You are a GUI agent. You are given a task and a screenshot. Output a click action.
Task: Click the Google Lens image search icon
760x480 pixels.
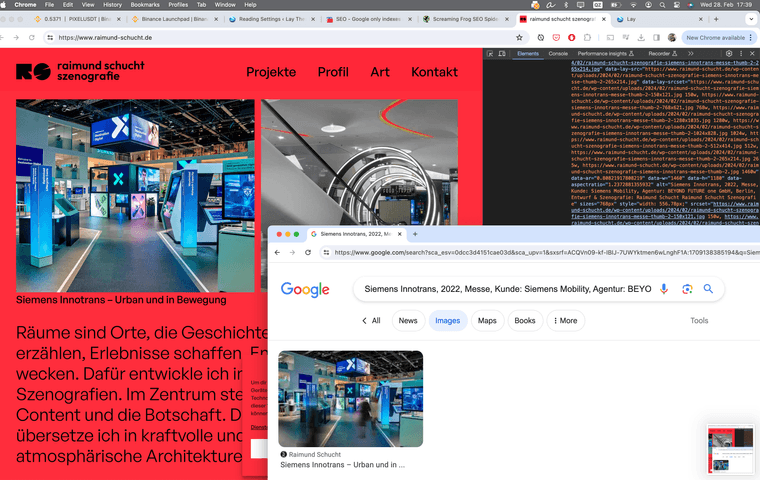coord(687,289)
